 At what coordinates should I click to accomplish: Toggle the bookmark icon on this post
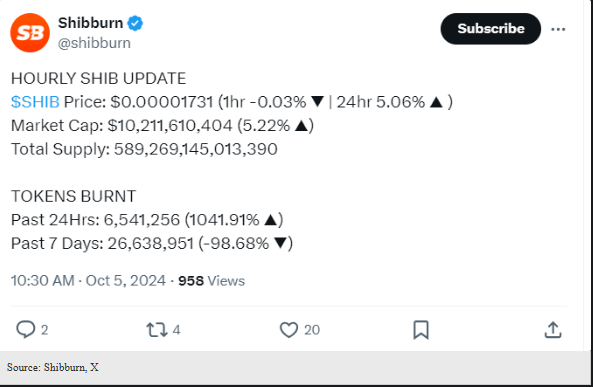point(421,329)
